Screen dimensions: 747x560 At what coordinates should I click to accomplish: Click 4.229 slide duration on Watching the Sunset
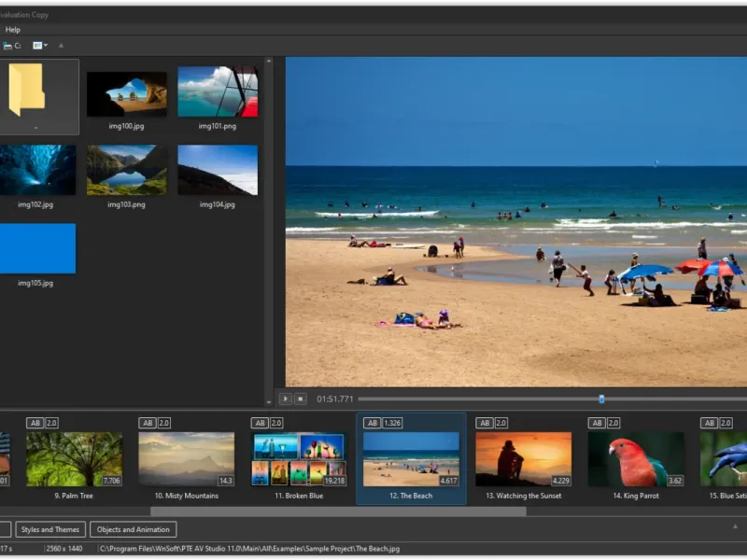click(x=561, y=481)
